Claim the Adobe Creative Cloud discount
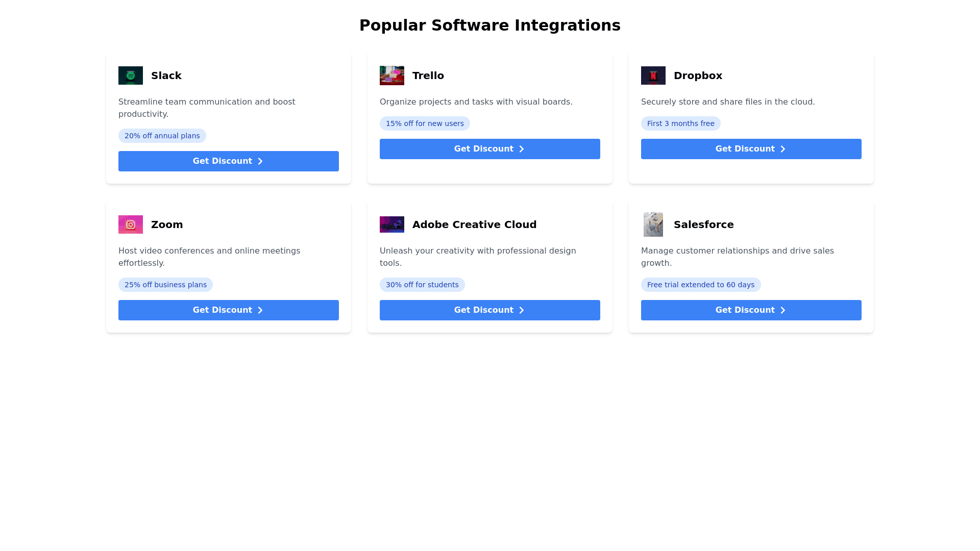 tap(489, 310)
